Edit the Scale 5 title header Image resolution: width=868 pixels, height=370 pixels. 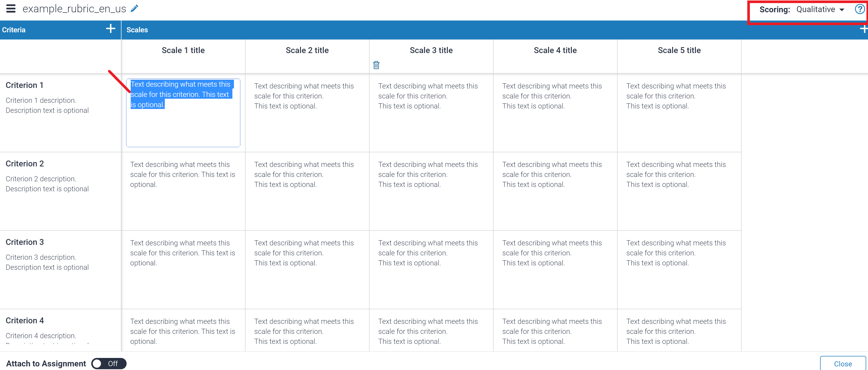pos(679,50)
